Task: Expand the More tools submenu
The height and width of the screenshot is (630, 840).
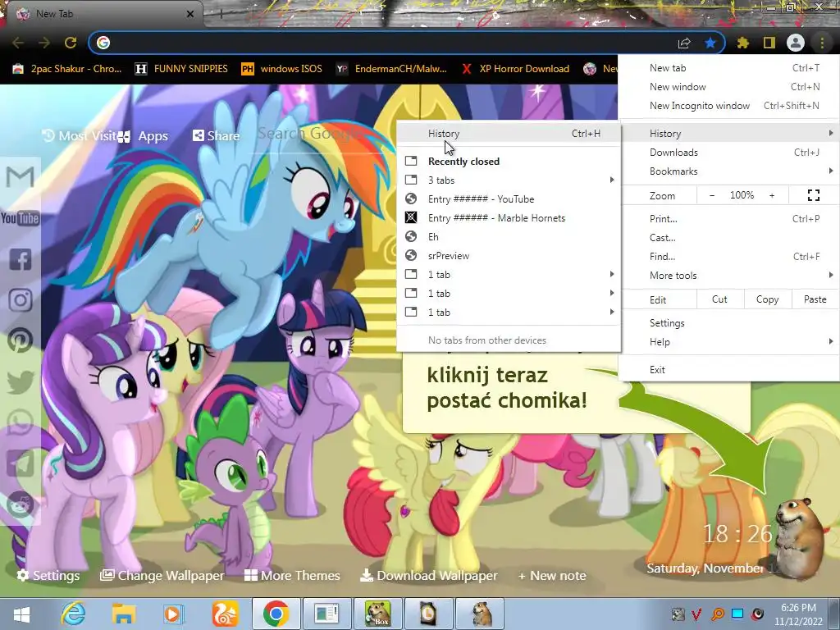Action: point(729,276)
